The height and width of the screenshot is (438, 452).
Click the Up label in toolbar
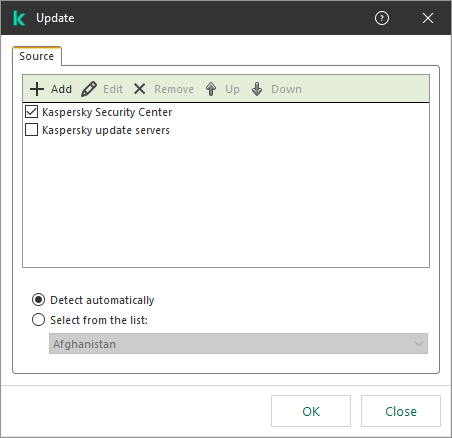[232, 89]
